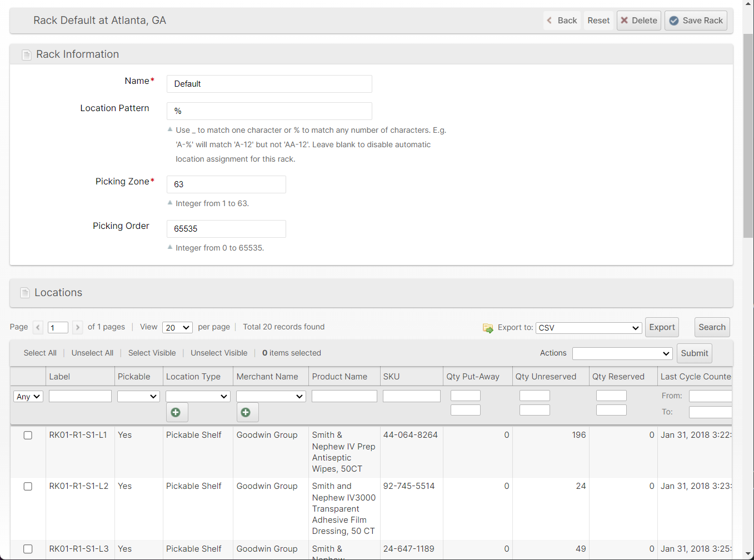Go to the next page arrow
This screenshot has width=754, height=560.
click(78, 327)
